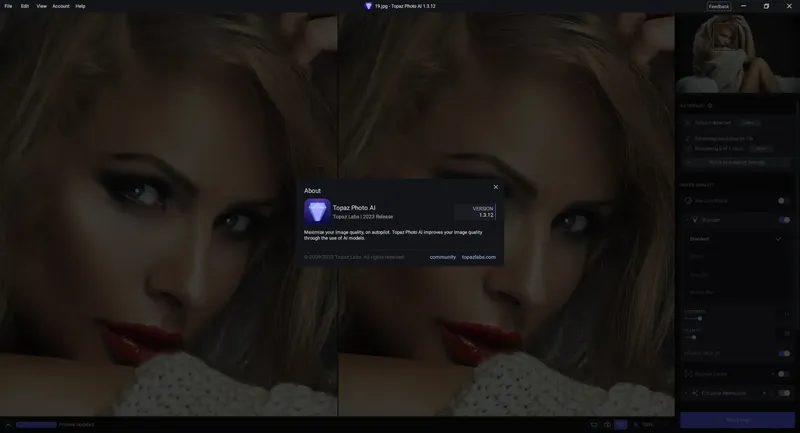This screenshot has width=800, height=433.
Task: Toggle the Remove Noise switch
Action: pos(784,200)
